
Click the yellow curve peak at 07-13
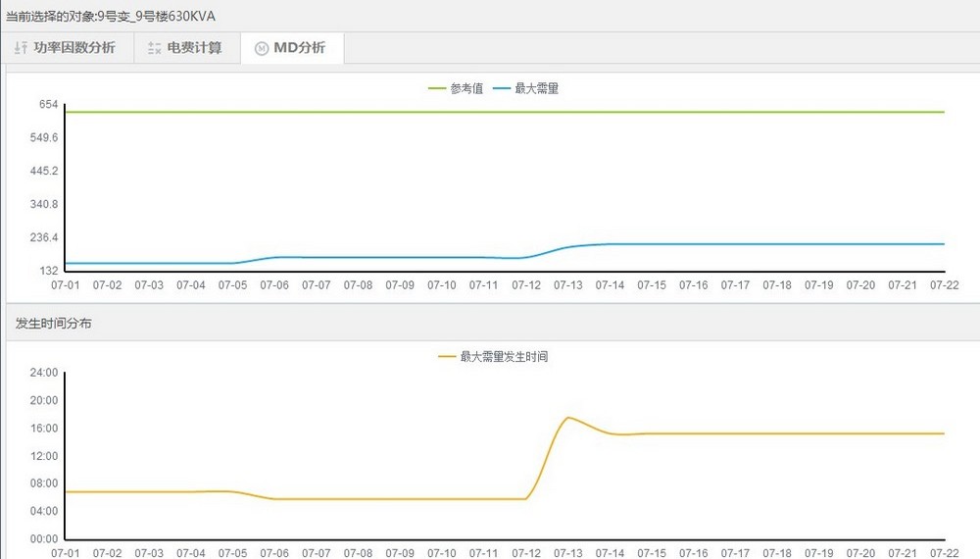[568, 418]
